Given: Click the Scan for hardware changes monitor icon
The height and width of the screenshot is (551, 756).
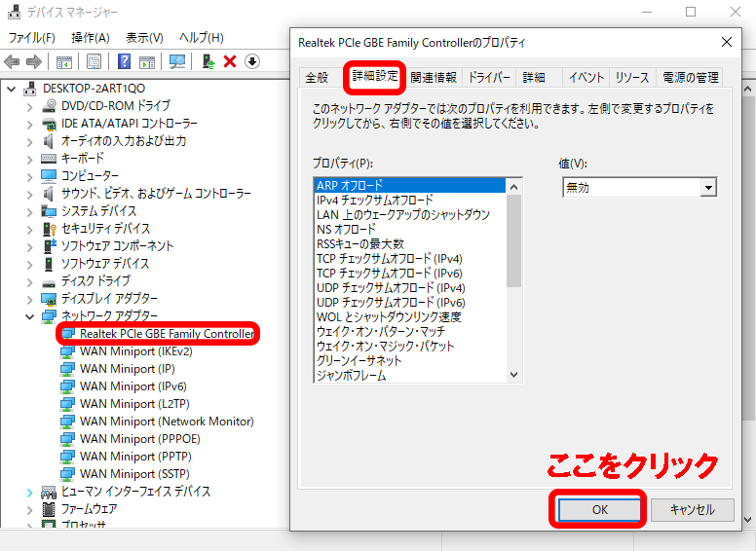Looking at the screenshot, I should [x=177, y=61].
